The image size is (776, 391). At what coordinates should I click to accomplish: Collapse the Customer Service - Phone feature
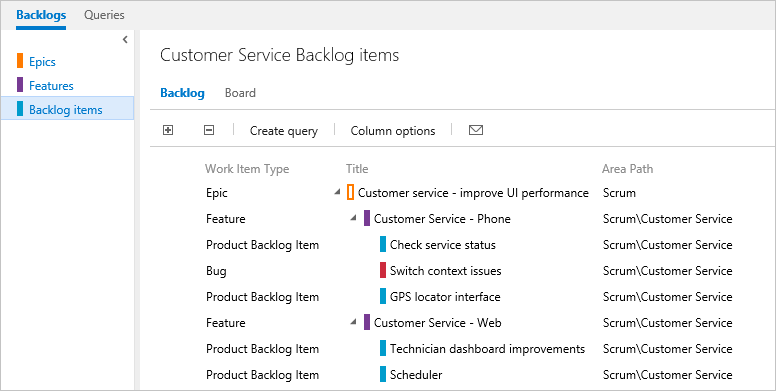pos(353,218)
